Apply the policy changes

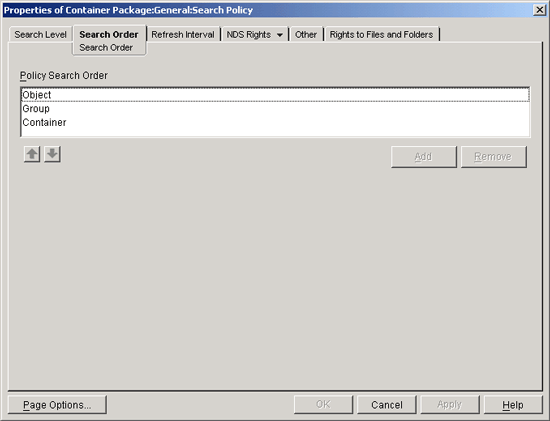coord(450,405)
